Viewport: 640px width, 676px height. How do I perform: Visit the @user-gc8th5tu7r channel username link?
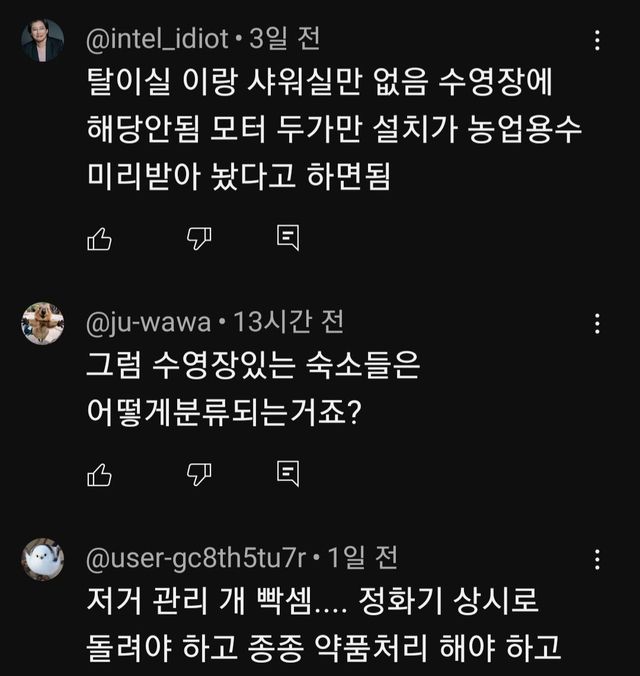[198, 557]
